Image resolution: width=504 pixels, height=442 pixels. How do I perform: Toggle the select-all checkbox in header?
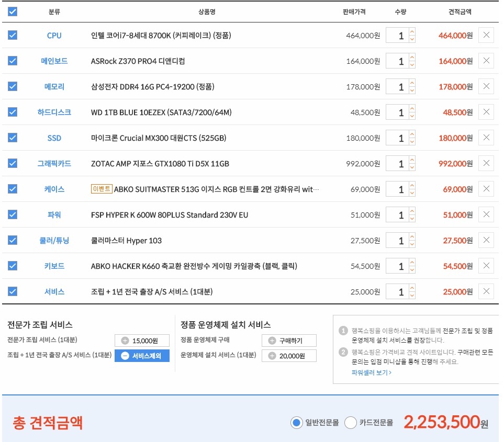tap(13, 12)
